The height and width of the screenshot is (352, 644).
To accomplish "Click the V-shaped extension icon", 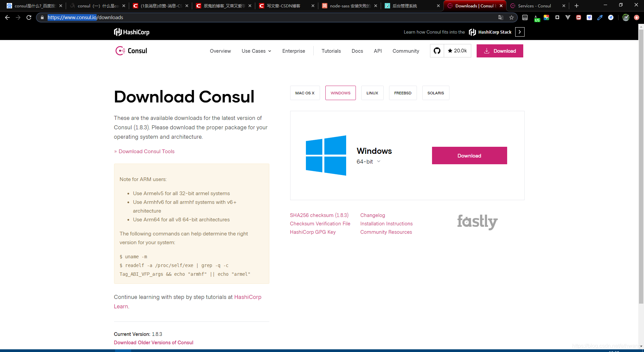I will (x=568, y=17).
